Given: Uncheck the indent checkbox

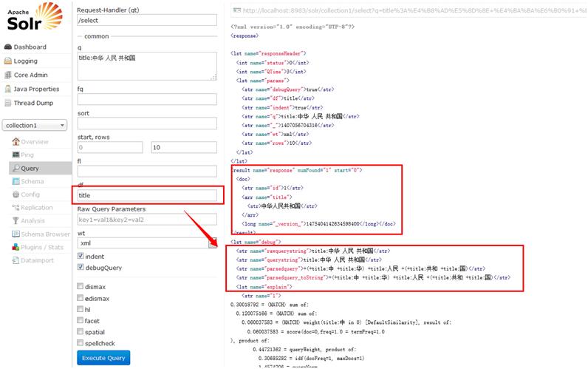Looking at the screenshot, I should (x=81, y=256).
